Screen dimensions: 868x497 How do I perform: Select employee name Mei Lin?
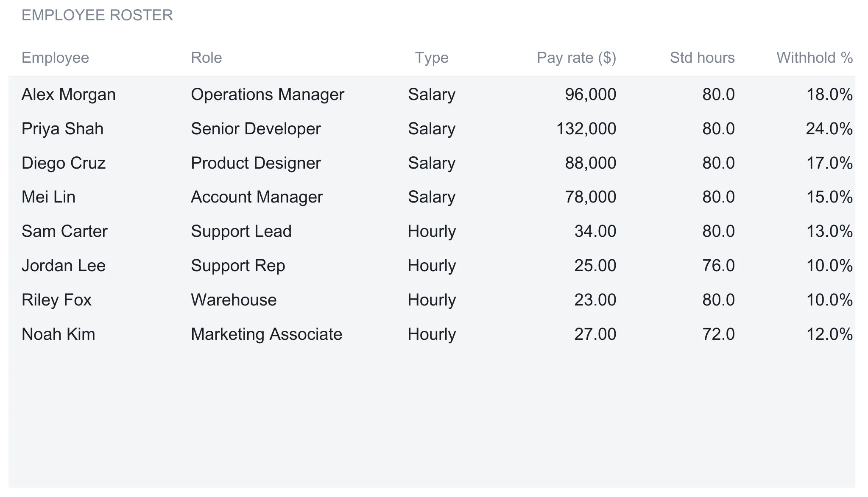(48, 197)
